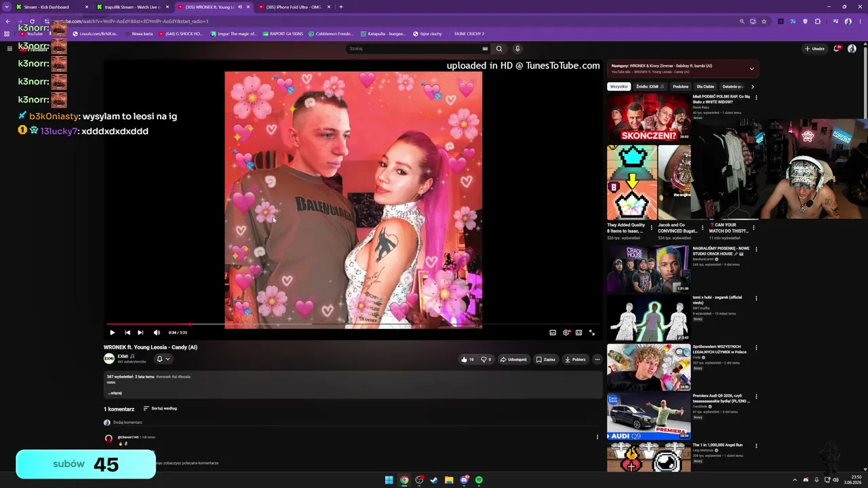Viewport: 868px width, 488px height.
Task: Open the Utwórz create menu
Action: tap(814, 49)
